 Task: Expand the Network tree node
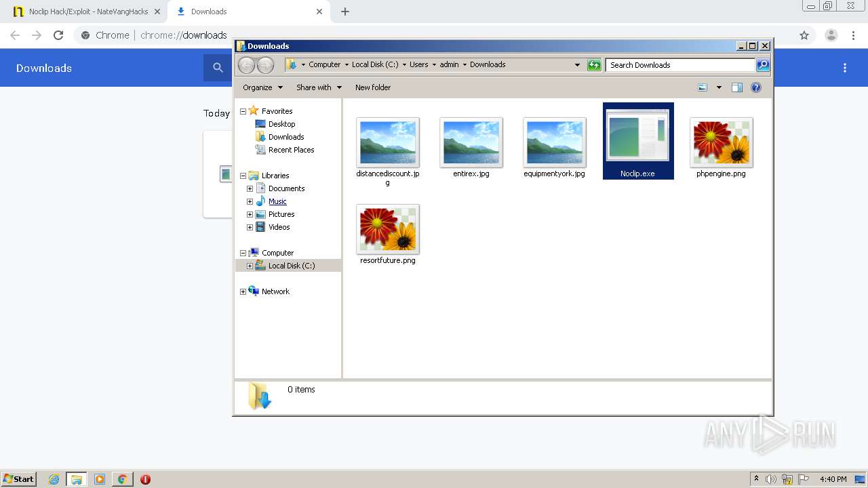243,291
